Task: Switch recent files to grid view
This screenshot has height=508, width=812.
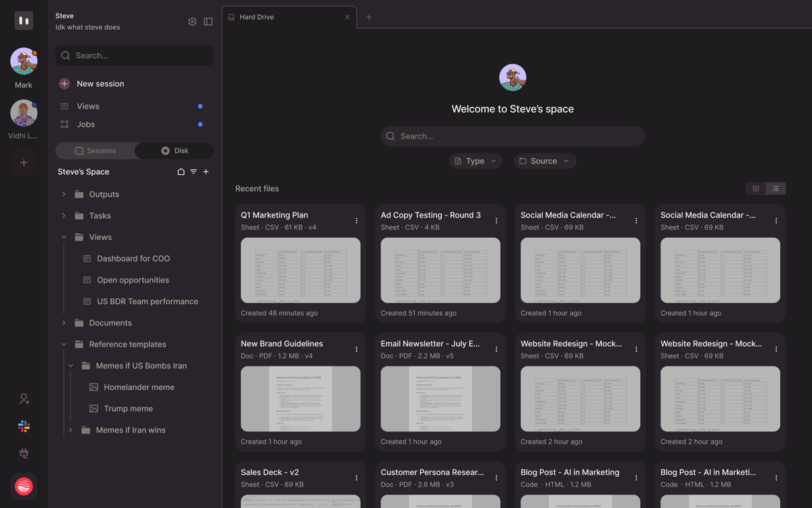Action: (x=756, y=189)
